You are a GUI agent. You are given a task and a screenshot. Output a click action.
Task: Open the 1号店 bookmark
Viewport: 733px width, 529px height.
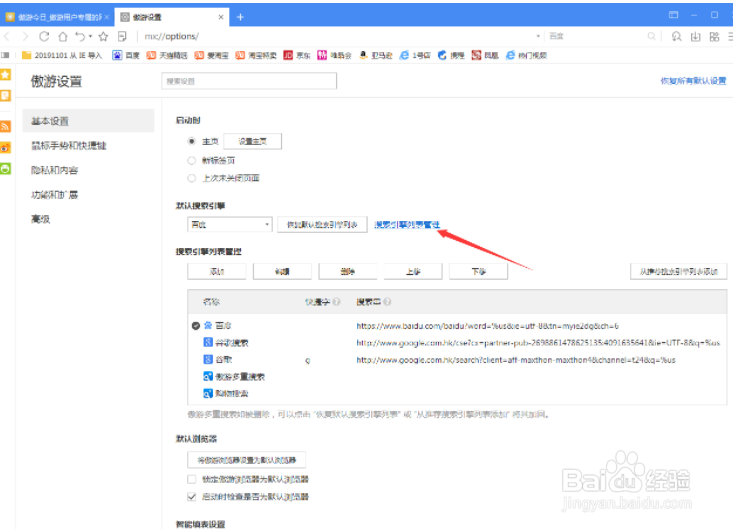click(x=415, y=55)
